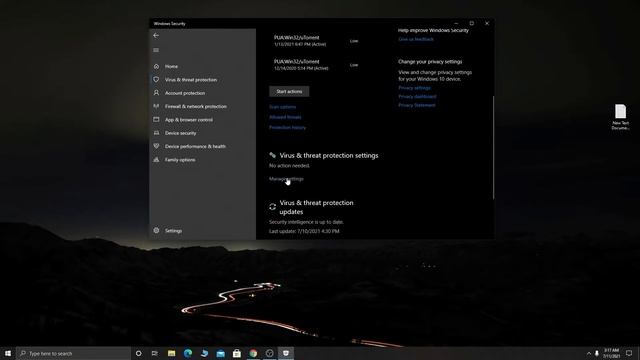
Task: Open the Allowed threats link
Action: 285,117
